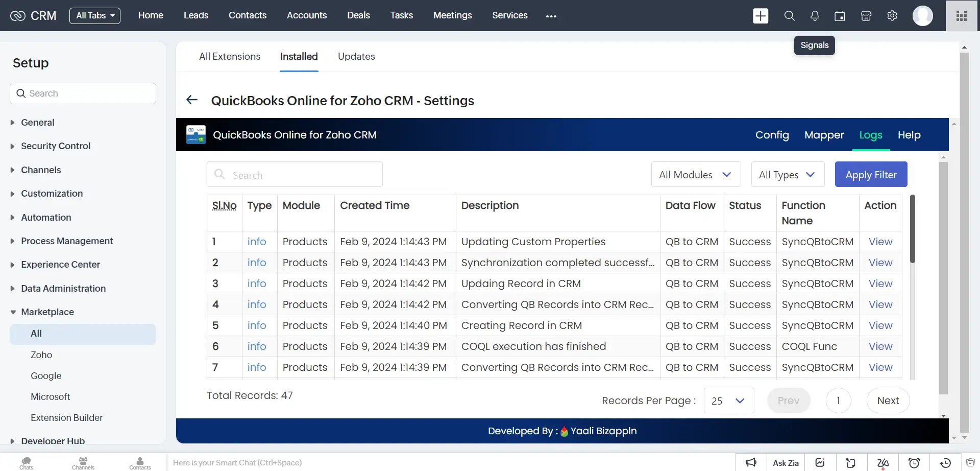Image resolution: width=980 pixels, height=471 pixels.
Task: Open the recent items history icon
Action: coord(944,462)
